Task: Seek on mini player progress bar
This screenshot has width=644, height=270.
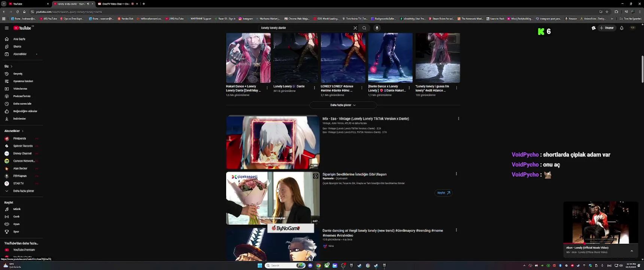Action: (x=601, y=243)
